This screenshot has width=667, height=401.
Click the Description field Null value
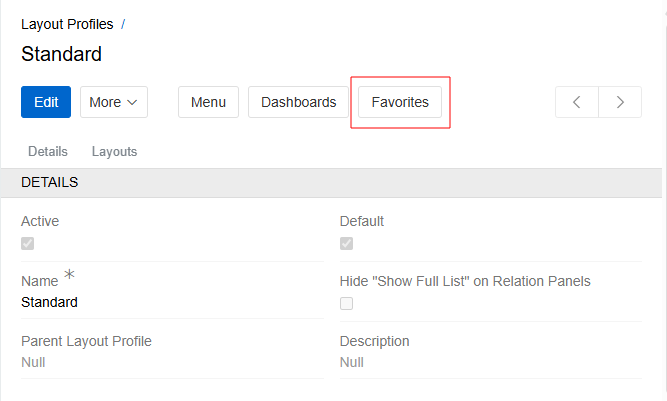[x=351, y=362]
